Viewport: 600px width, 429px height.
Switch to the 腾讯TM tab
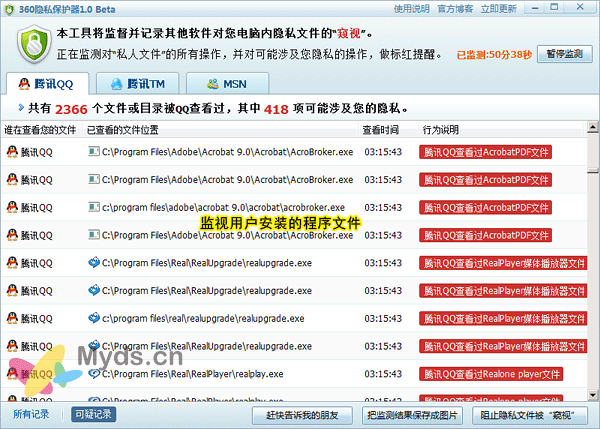pos(137,84)
